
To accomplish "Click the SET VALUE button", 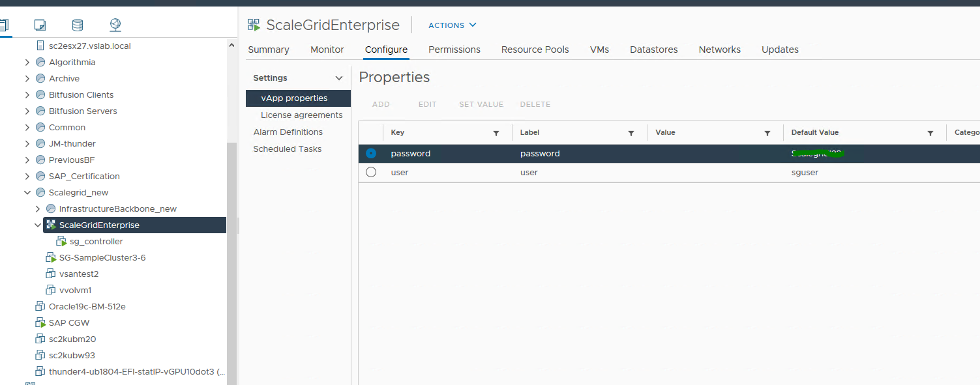I will pos(481,104).
